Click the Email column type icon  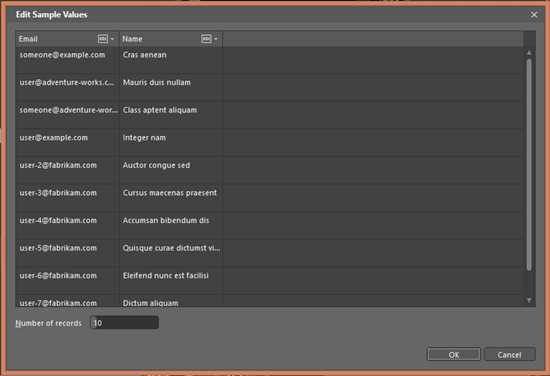pyautogui.click(x=102, y=39)
